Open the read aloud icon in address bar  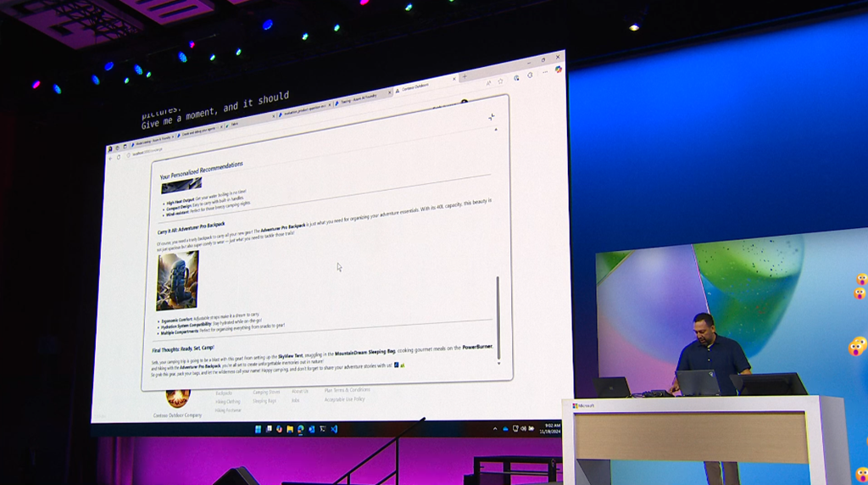click(x=489, y=83)
